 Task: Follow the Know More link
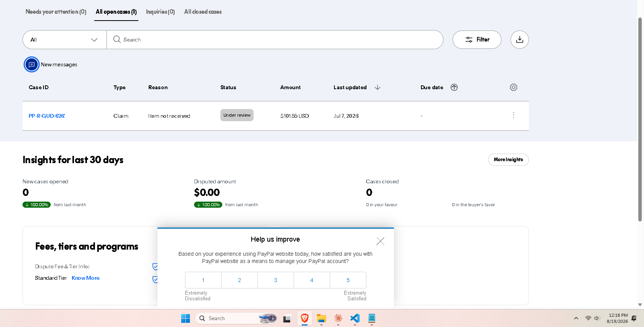click(x=86, y=278)
